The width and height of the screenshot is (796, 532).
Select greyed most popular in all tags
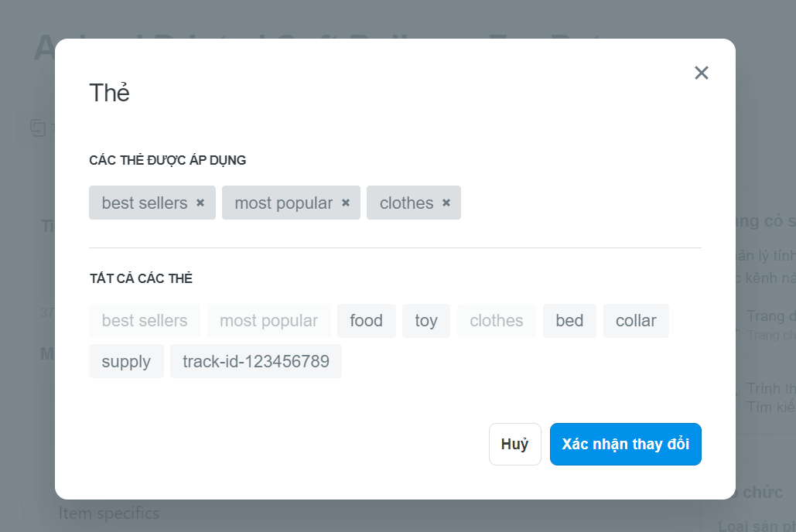(268, 321)
